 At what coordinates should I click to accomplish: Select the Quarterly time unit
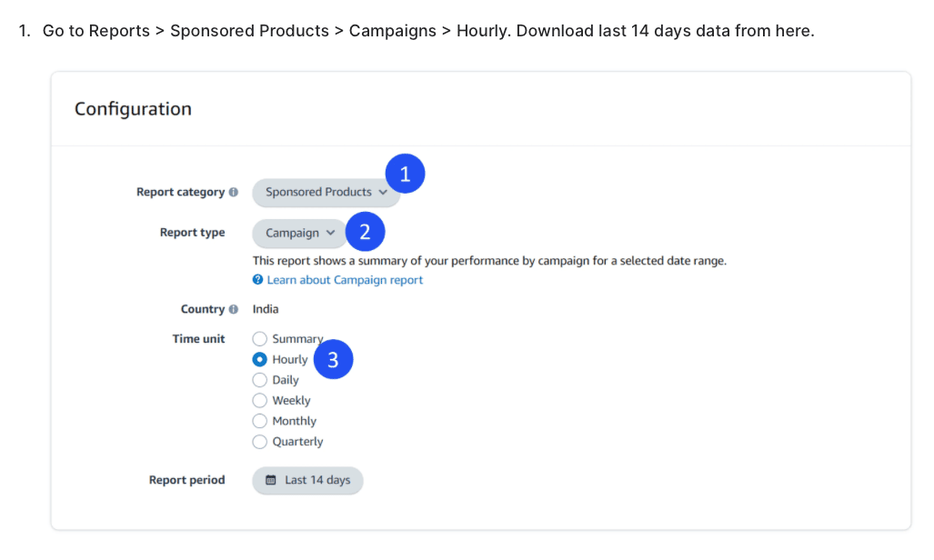coord(260,442)
